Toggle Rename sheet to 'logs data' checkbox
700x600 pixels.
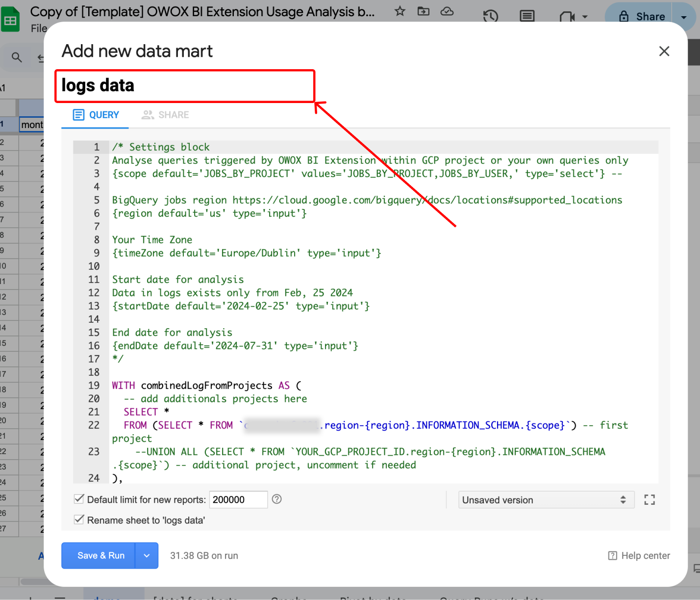pyautogui.click(x=78, y=519)
